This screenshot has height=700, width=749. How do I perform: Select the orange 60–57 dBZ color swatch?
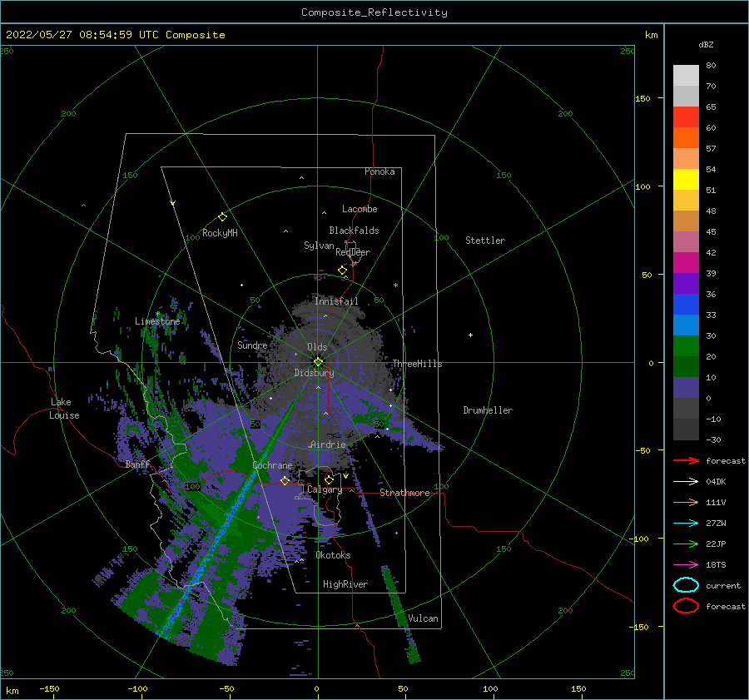[x=686, y=138]
